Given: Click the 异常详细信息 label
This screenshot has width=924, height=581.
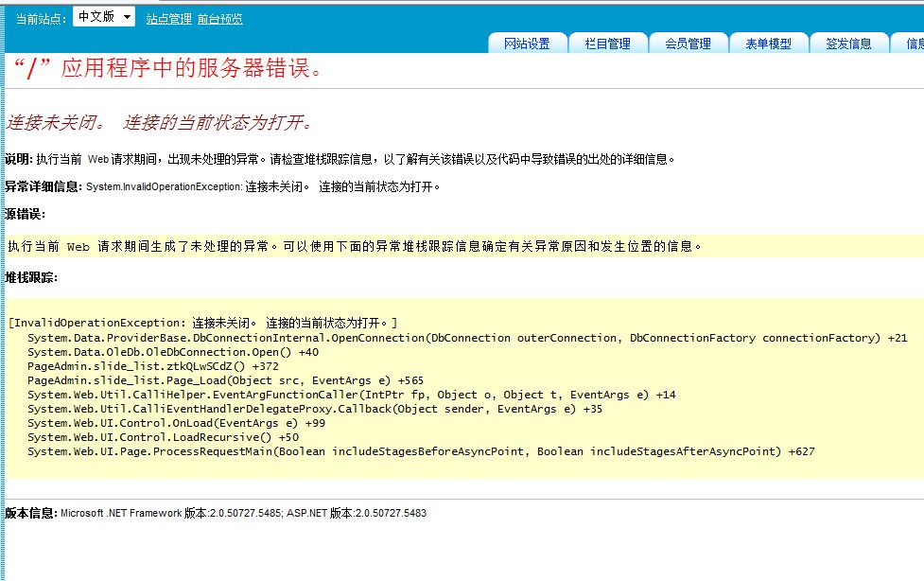Looking at the screenshot, I should tap(44, 186).
